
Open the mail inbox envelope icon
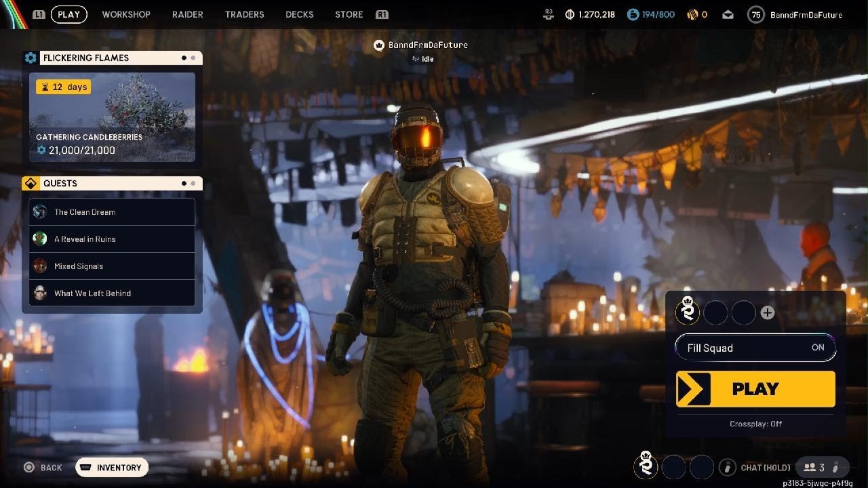point(728,14)
